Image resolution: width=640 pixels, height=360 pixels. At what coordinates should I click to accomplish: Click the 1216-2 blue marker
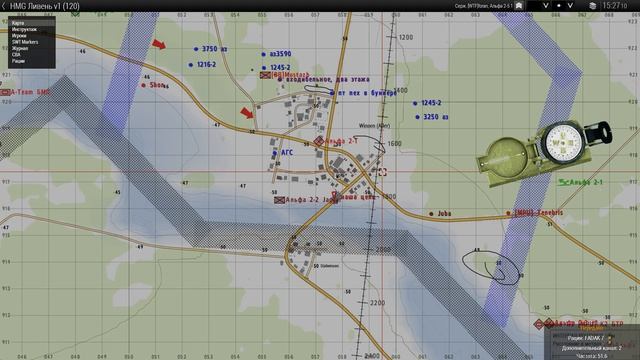click(x=191, y=64)
